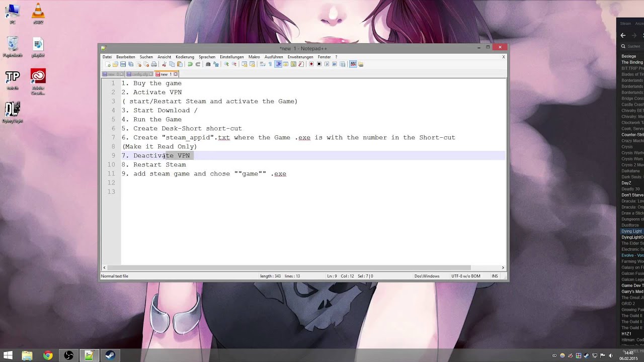
Task: Switch to the config.cfg tab
Action: click(139, 74)
